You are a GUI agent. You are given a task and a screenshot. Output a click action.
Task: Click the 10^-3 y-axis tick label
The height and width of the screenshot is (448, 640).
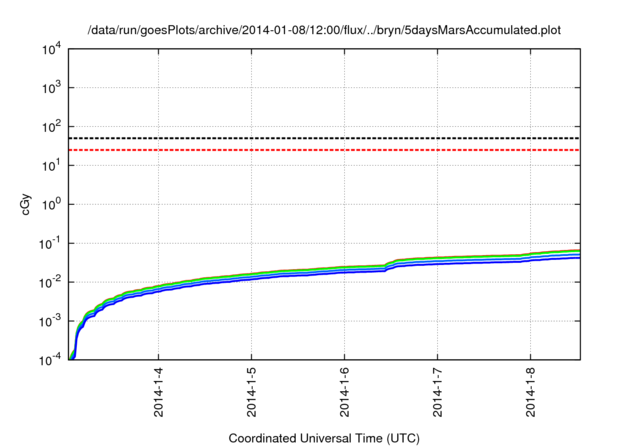tap(50, 321)
